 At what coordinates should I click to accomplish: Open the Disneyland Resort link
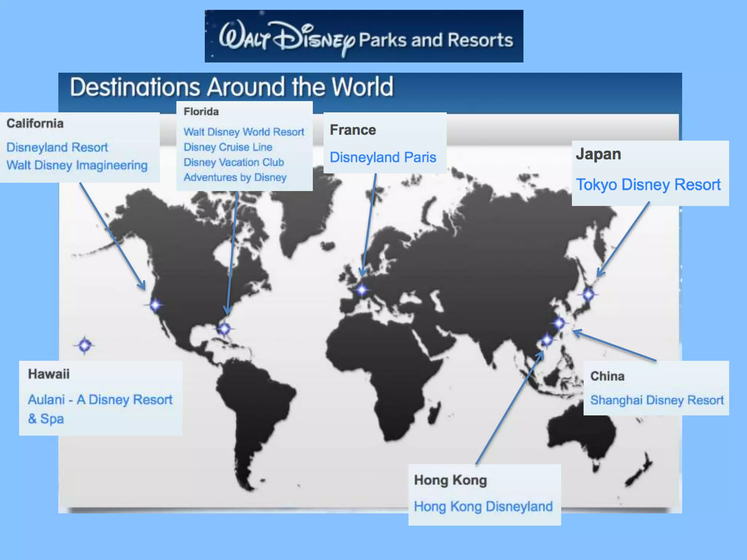click(x=57, y=147)
